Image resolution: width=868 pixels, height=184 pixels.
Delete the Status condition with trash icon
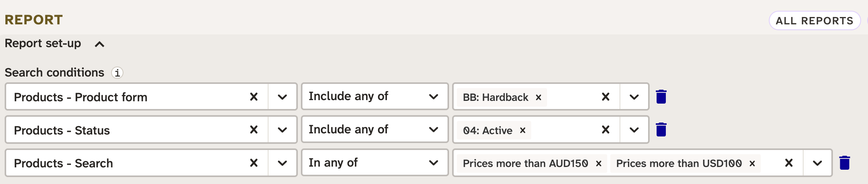point(661,129)
